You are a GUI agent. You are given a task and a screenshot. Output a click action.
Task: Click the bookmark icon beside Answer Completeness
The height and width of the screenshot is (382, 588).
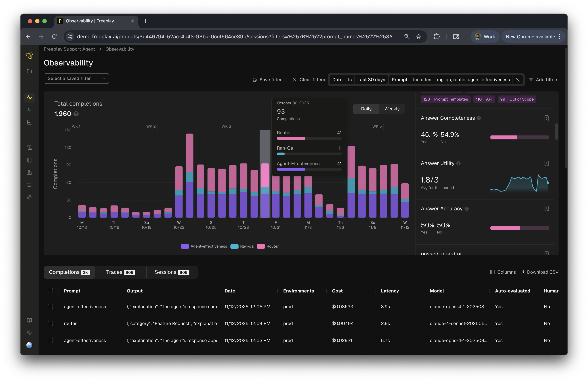[546, 118]
